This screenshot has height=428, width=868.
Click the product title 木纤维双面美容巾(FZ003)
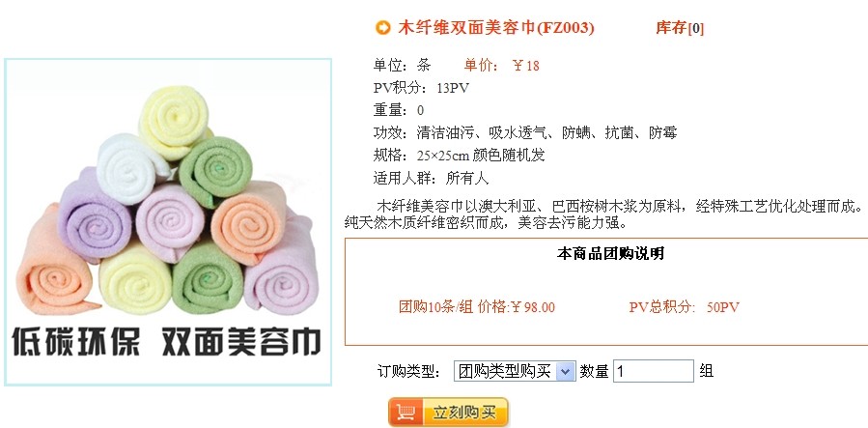(x=496, y=28)
